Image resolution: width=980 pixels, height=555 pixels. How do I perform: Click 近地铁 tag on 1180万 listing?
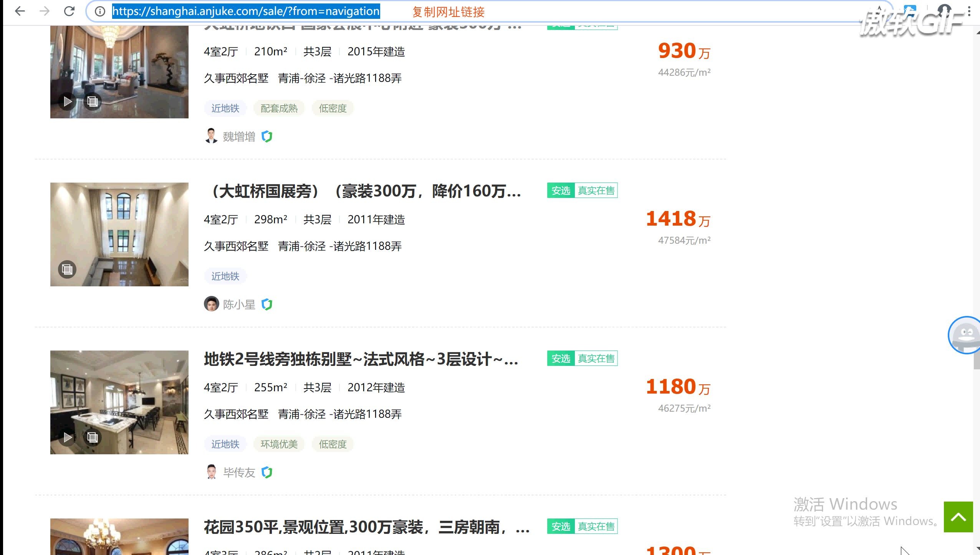click(x=225, y=444)
